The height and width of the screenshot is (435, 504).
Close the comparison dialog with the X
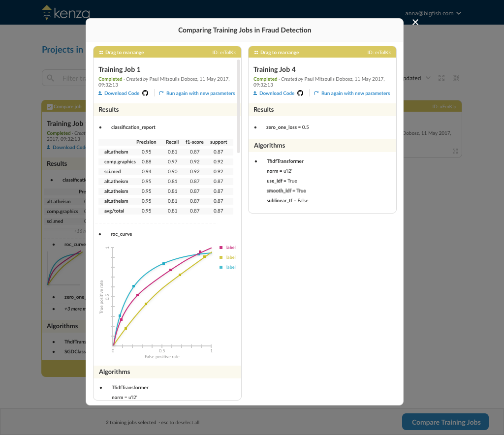pyautogui.click(x=415, y=22)
